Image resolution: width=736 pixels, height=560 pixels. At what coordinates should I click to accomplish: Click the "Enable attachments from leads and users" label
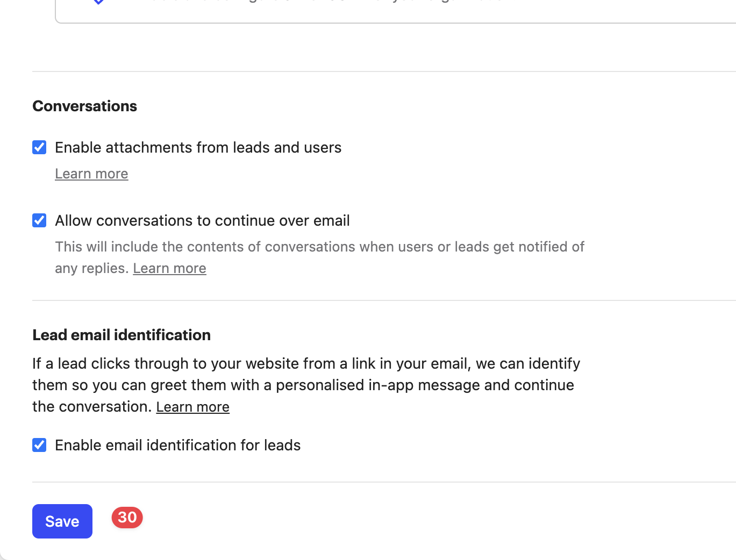[x=198, y=147]
